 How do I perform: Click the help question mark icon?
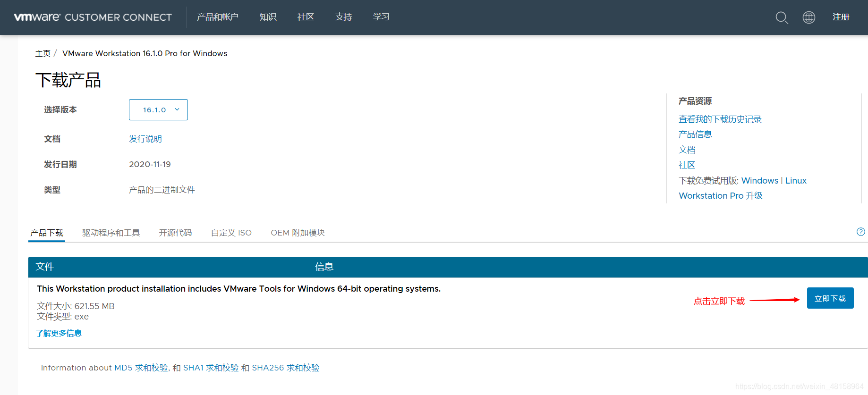(x=861, y=232)
